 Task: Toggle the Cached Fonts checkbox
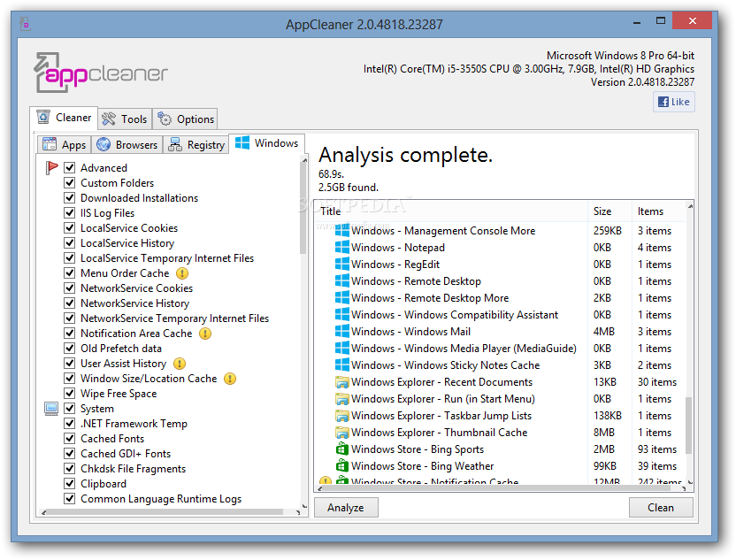tap(70, 439)
